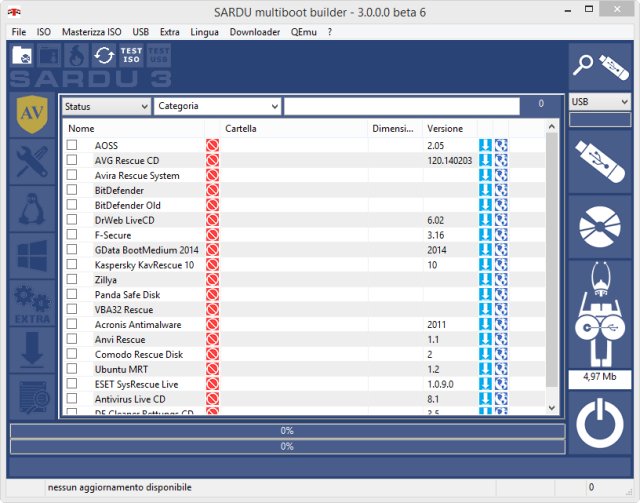The width and height of the screenshot is (640, 503).
Task: Download AVG Rescue CD via blue arrow
Action: coord(485,160)
